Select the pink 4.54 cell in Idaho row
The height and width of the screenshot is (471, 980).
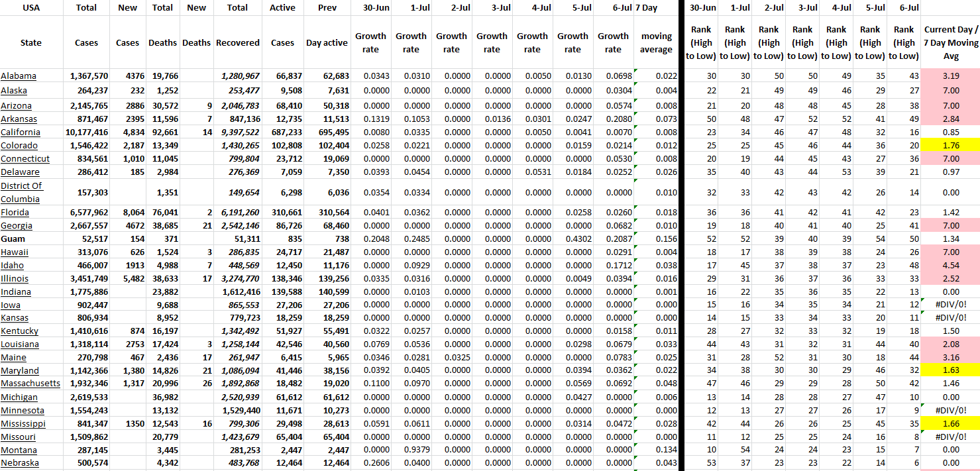[x=950, y=266]
